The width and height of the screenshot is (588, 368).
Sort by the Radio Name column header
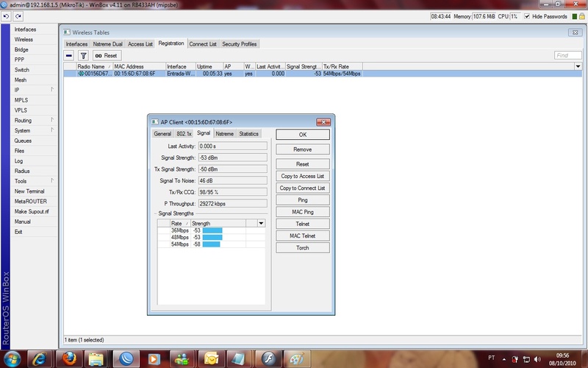click(x=95, y=66)
